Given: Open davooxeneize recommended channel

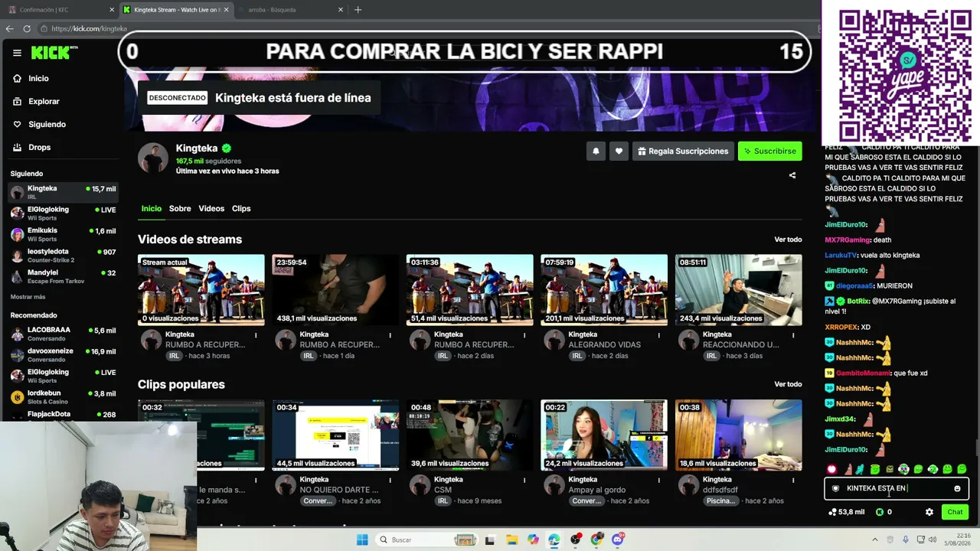Looking at the screenshot, I should 63,355.
